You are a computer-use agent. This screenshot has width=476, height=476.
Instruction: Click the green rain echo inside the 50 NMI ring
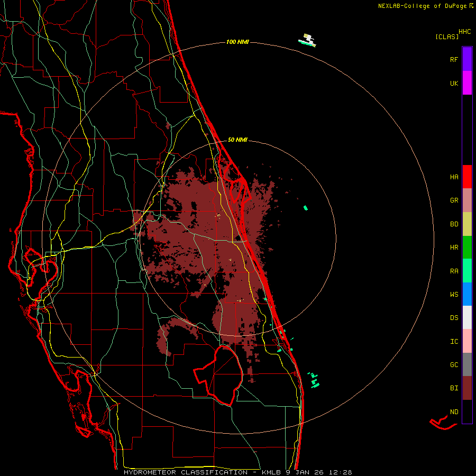[x=306, y=208]
